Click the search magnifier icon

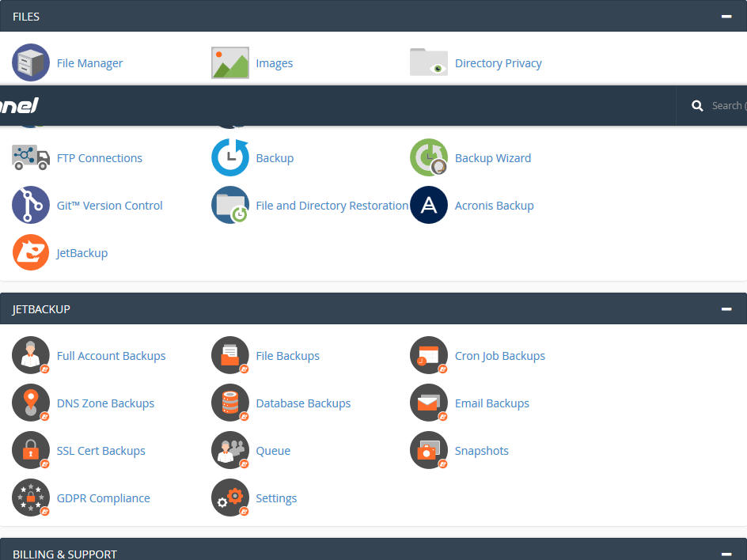click(697, 106)
